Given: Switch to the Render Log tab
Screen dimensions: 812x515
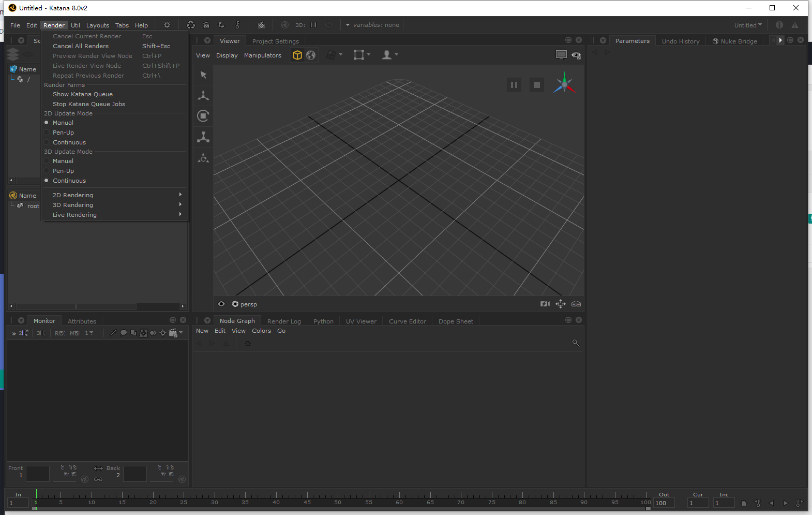Looking at the screenshot, I should click(x=284, y=321).
